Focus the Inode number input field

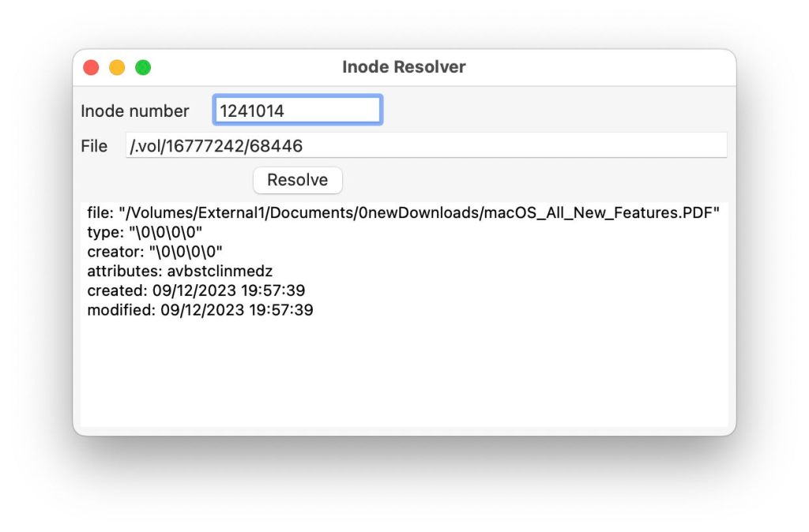click(298, 111)
